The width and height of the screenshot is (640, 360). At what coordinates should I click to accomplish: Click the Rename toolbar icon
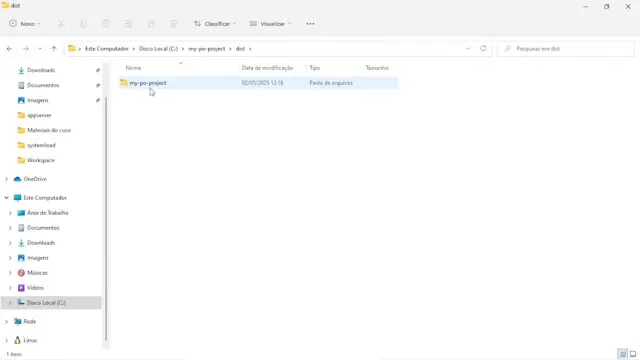coord(128,24)
